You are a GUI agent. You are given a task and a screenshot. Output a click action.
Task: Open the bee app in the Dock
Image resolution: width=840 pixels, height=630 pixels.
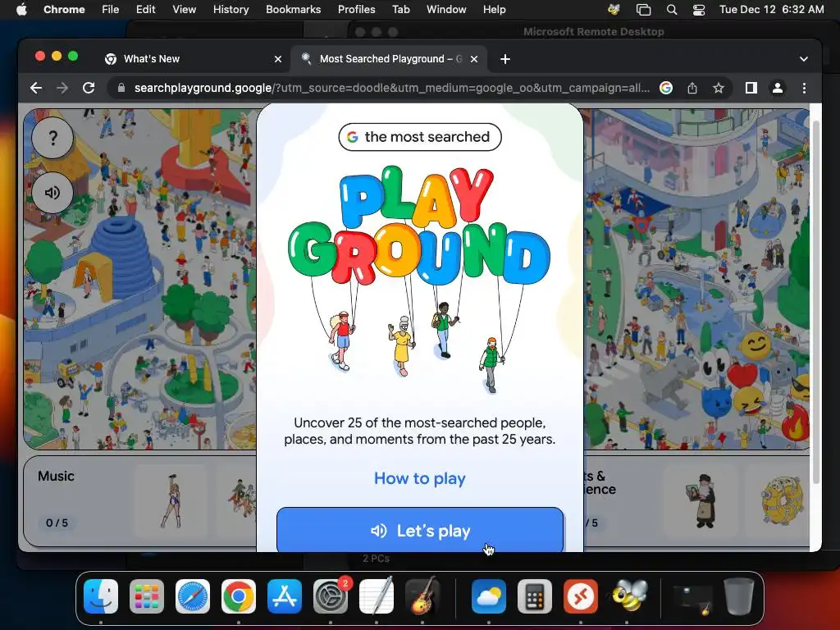[x=629, y=596]
